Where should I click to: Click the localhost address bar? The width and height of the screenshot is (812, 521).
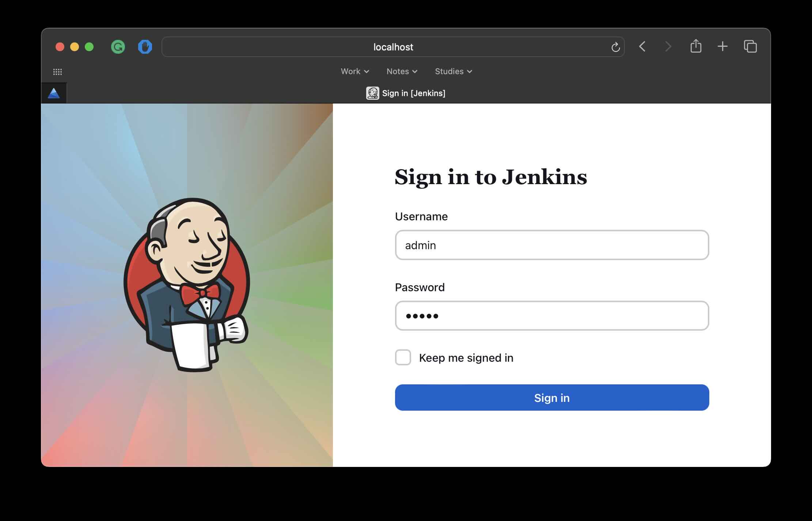[393, 47]
